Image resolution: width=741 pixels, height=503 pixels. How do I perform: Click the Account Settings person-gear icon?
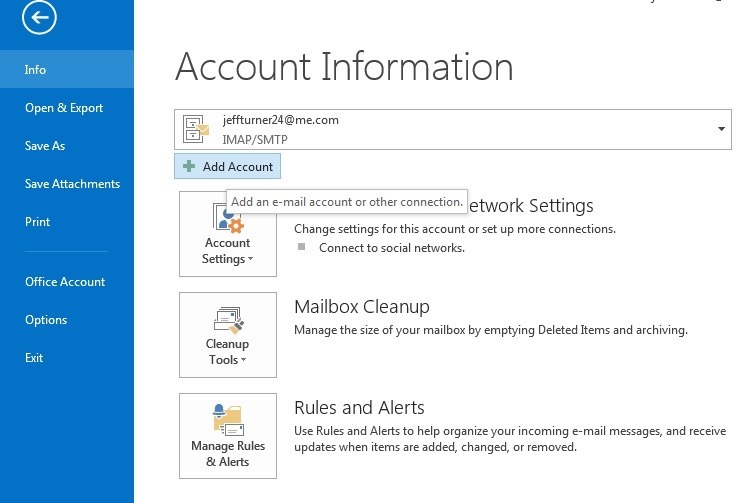(x=228, y=217)
